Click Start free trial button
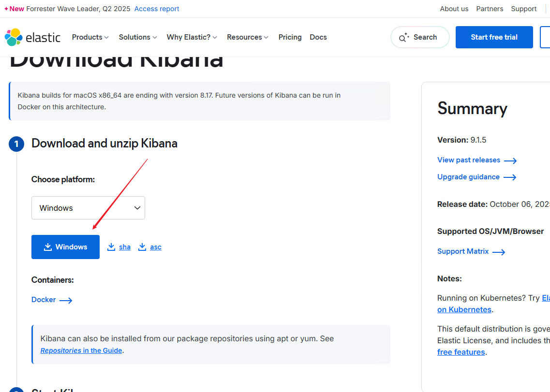The height and width of the screenshot is (392, 550). point(494,37)
